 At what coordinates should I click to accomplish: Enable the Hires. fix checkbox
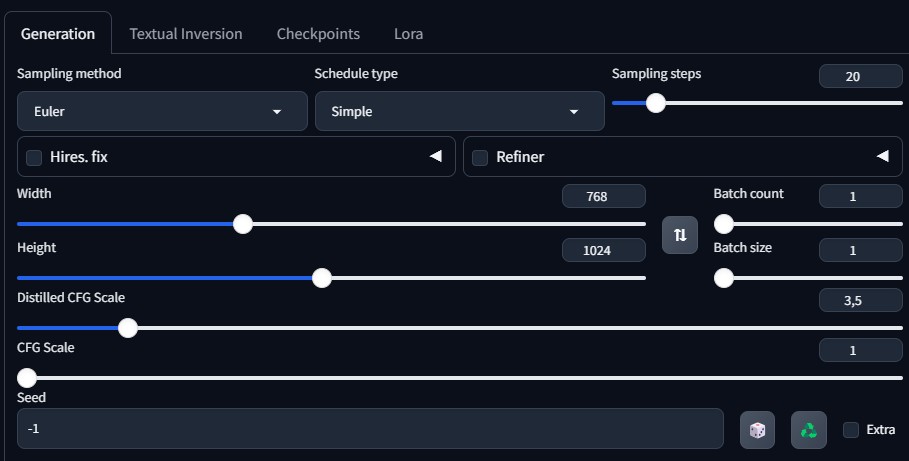pyautogui.click(x=34, y=157)
